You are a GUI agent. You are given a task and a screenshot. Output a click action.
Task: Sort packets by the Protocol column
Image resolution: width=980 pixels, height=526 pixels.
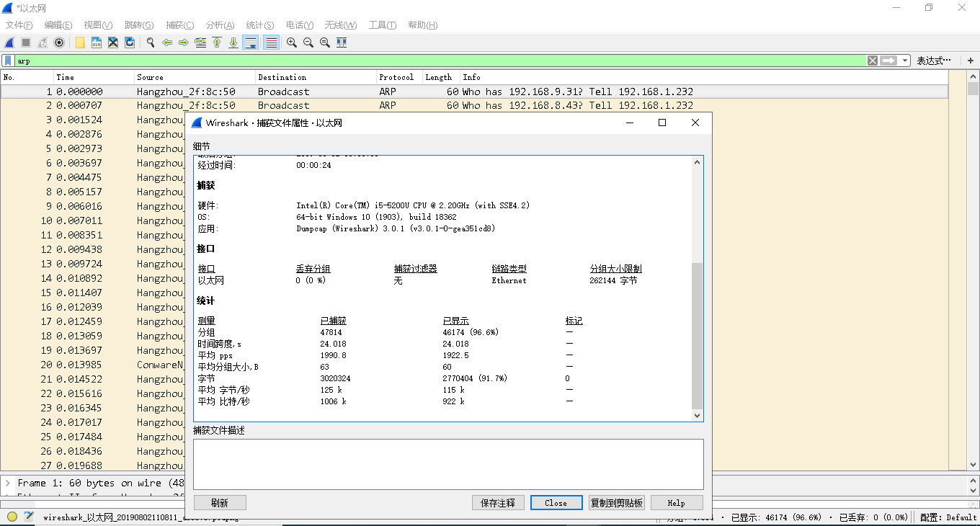point(399,77)
